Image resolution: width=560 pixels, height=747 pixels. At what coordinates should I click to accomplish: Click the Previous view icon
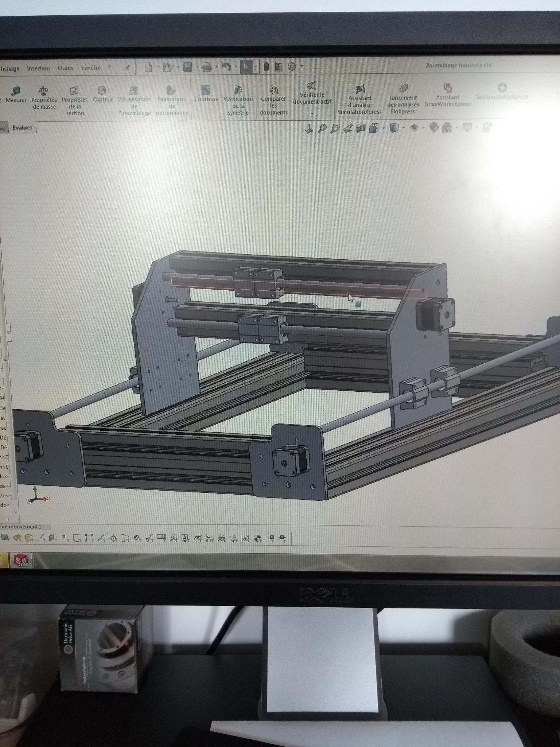[x=348, y=128]
